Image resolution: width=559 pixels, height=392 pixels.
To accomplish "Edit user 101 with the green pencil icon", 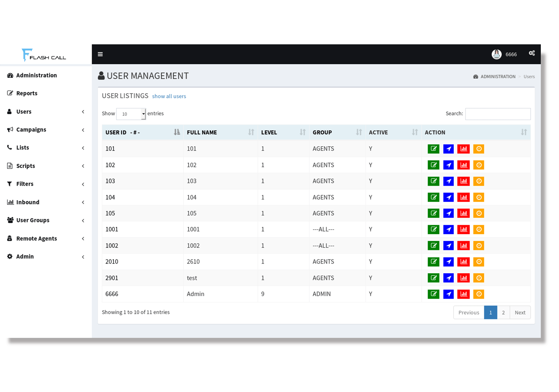I will (433, 149).
